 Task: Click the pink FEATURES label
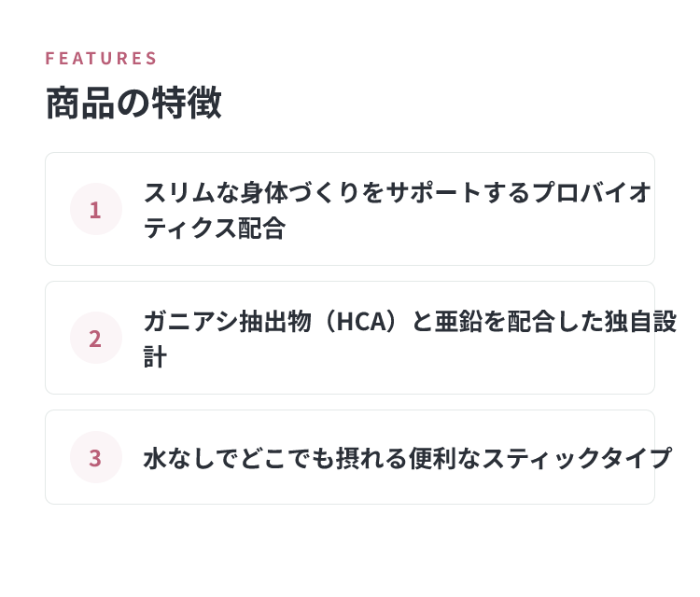coord(101,59)
